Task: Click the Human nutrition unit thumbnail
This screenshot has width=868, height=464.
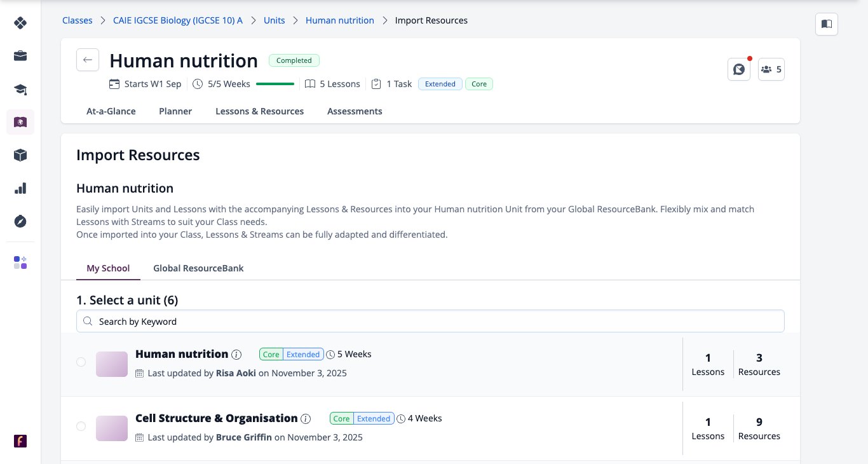Action: [112, 364]
